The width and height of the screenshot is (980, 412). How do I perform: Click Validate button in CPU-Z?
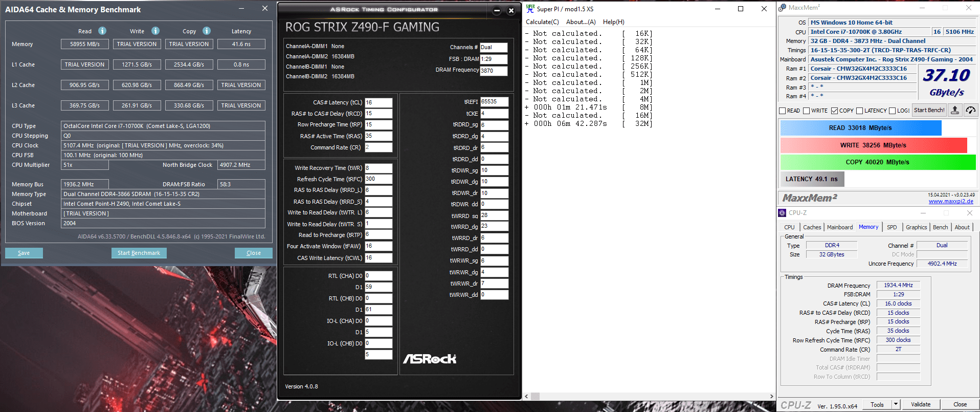click(921, 404)
